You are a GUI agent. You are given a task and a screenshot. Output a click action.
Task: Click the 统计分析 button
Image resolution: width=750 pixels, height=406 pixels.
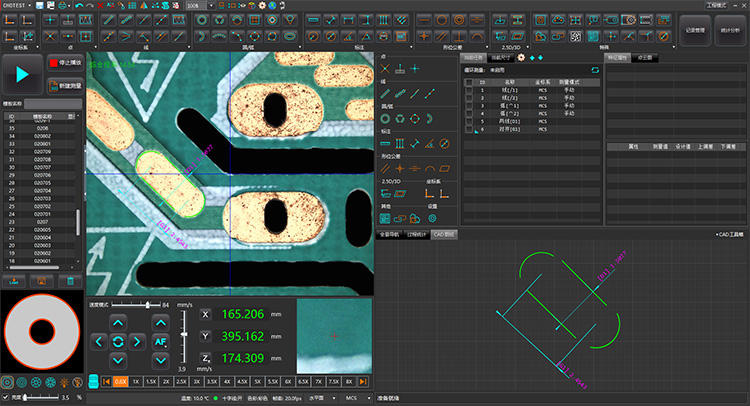coord(728,30)
